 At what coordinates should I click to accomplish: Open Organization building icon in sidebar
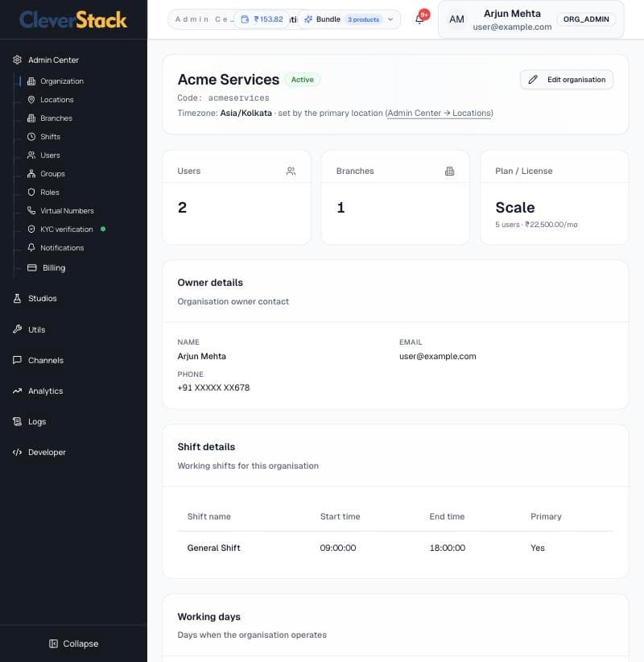31,81
